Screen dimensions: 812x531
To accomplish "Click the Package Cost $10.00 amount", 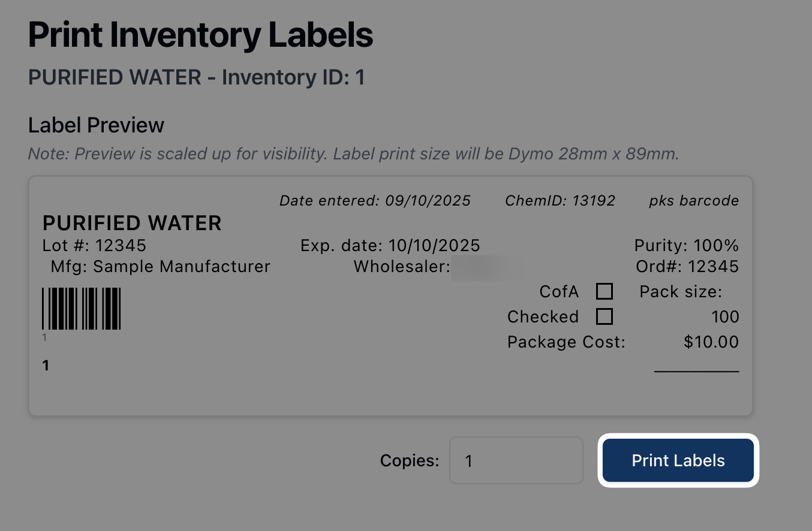I will point(711,342).
